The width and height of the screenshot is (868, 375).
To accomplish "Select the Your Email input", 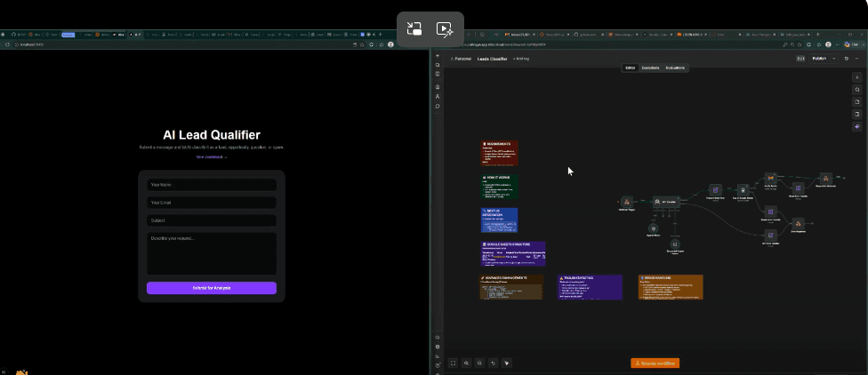I will 212,203.
